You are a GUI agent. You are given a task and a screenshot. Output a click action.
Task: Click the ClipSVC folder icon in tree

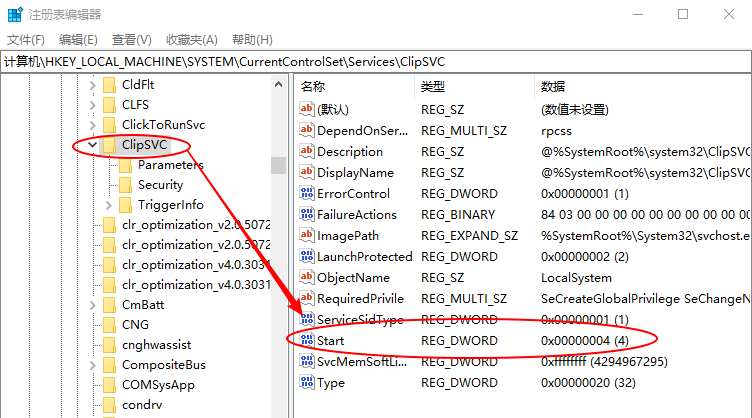tap(109, 145)
